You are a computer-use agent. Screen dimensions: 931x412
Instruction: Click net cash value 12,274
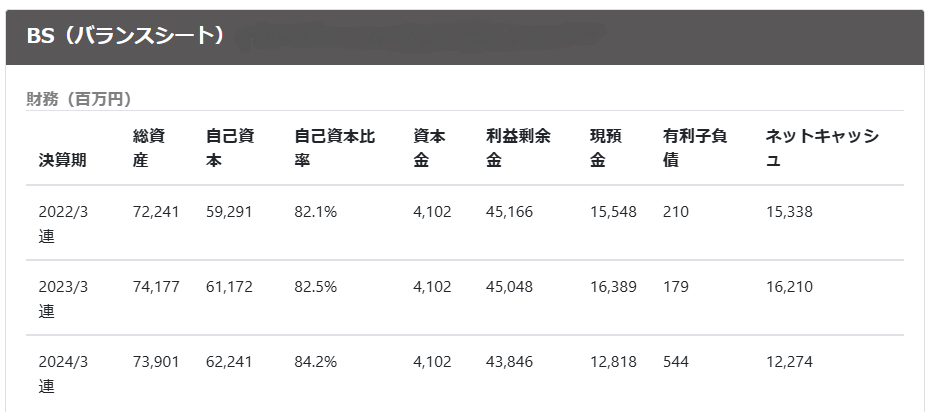pos(790,362)
